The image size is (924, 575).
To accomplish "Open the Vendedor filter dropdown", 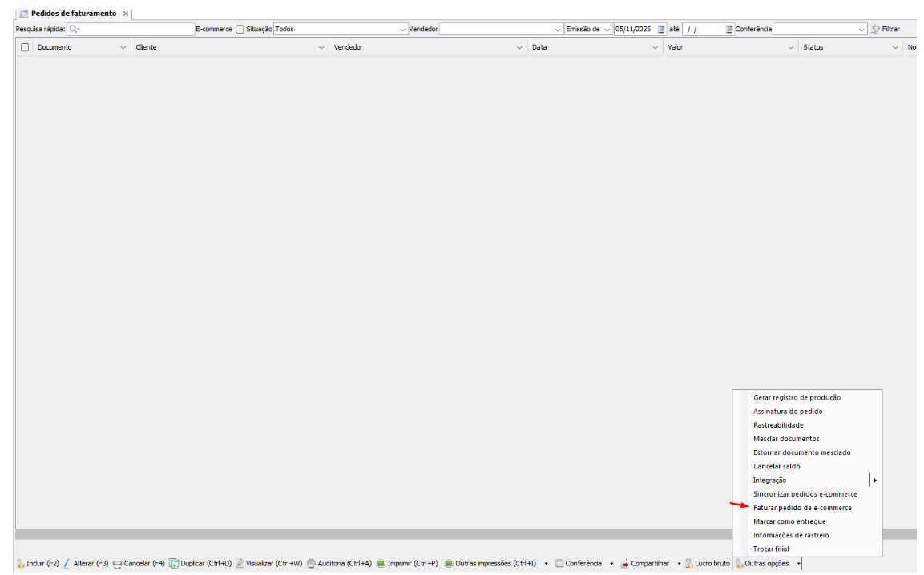I will (x=558, y=29).
